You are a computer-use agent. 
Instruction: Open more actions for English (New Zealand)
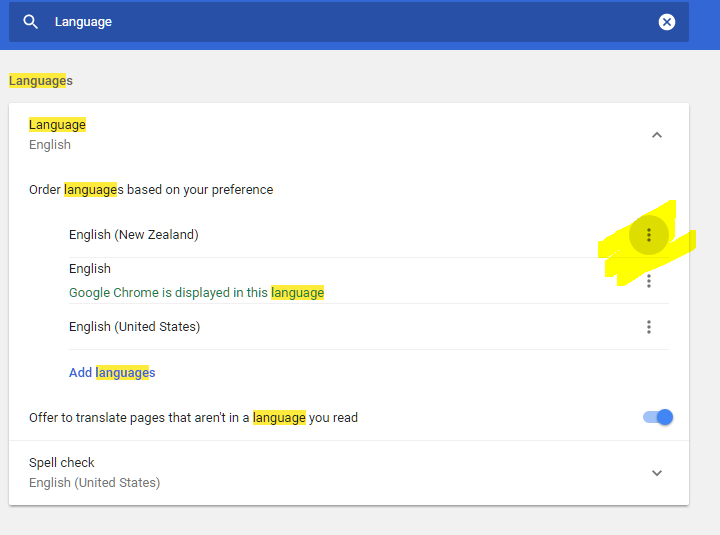click(x=648, y=235)
